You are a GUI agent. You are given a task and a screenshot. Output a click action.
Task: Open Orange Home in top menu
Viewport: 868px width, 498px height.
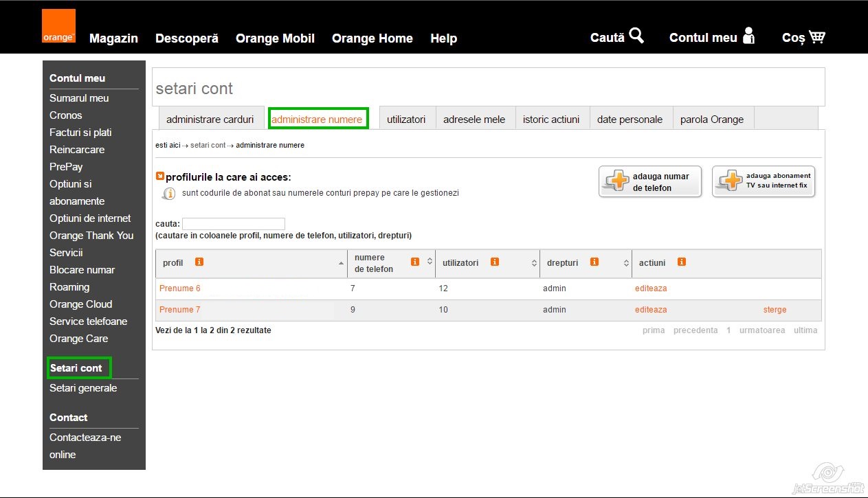tap(372, 38)
